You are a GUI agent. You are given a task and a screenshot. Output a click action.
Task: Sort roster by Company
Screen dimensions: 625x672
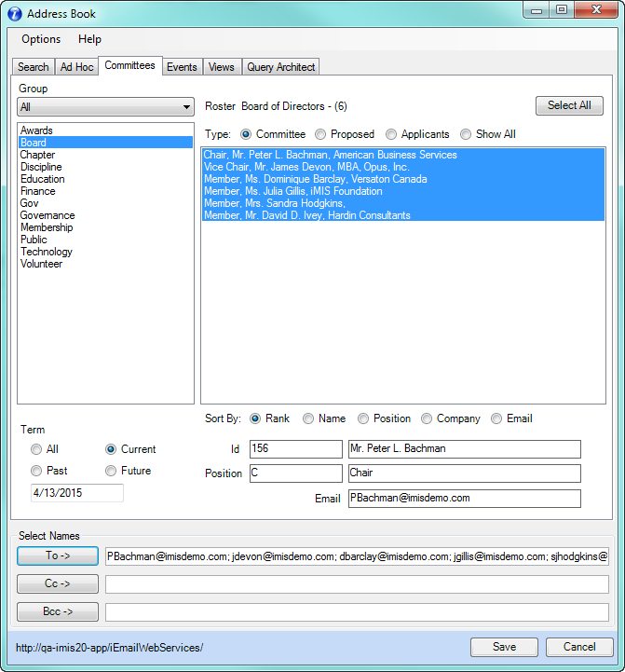click(x=427, y=419)
